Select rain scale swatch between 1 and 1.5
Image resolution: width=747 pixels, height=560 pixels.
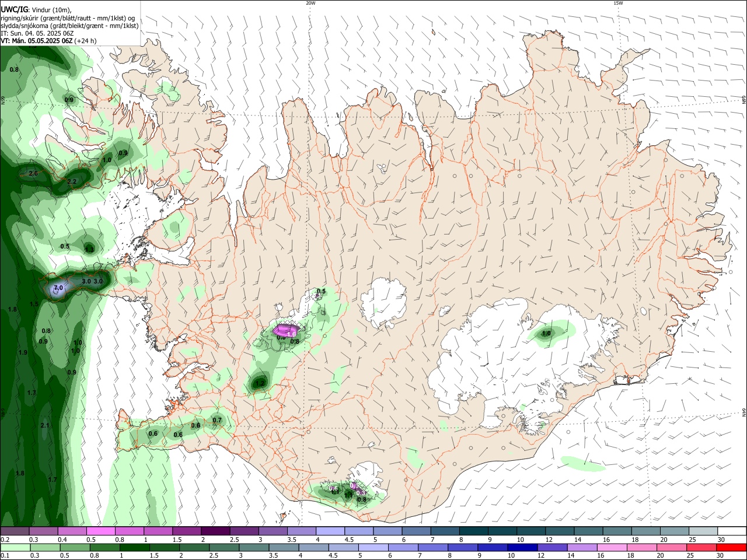coord(135,547)
